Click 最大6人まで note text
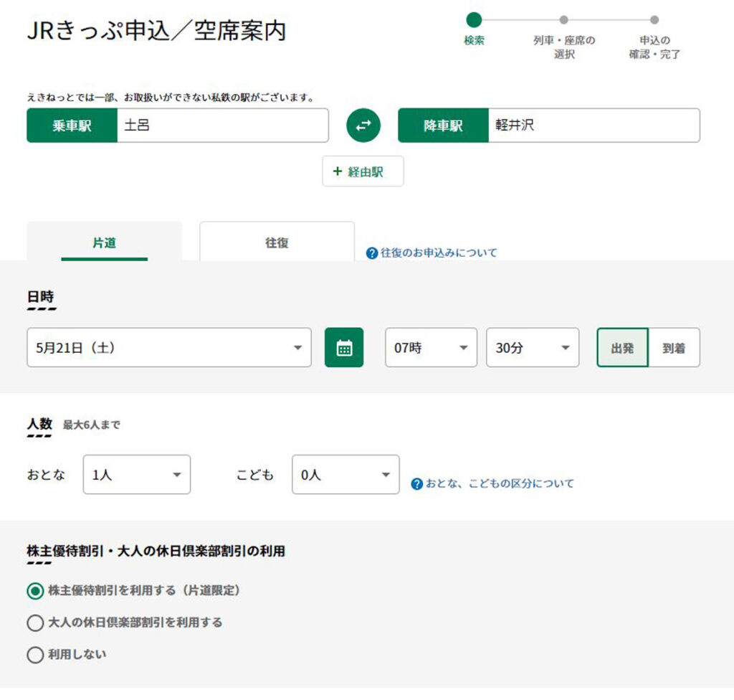 tap(91, 425)
